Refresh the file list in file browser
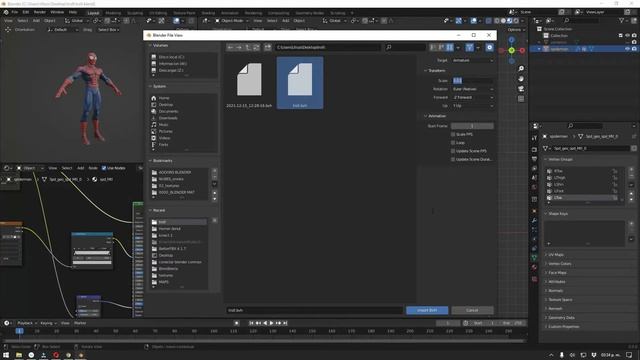The height and width of the screenshot is (360, 640). (256, 47)
